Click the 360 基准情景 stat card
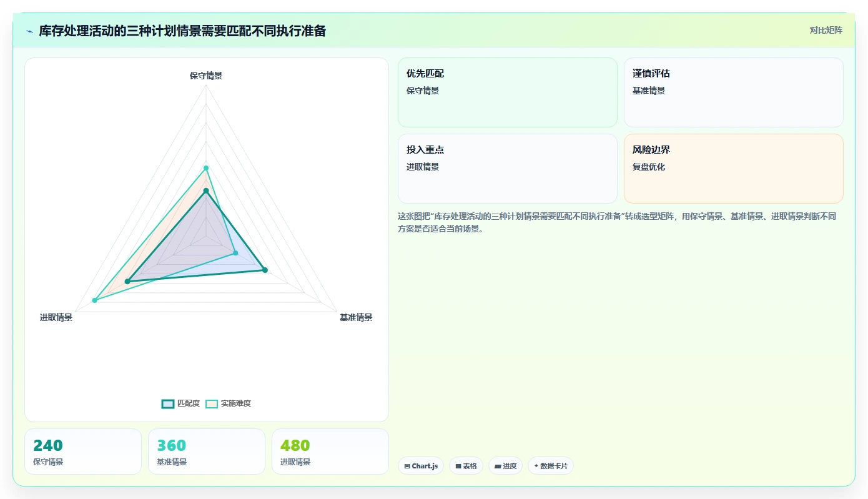The image size is (868, 499). pyautogui.click(x=207, y=452)
